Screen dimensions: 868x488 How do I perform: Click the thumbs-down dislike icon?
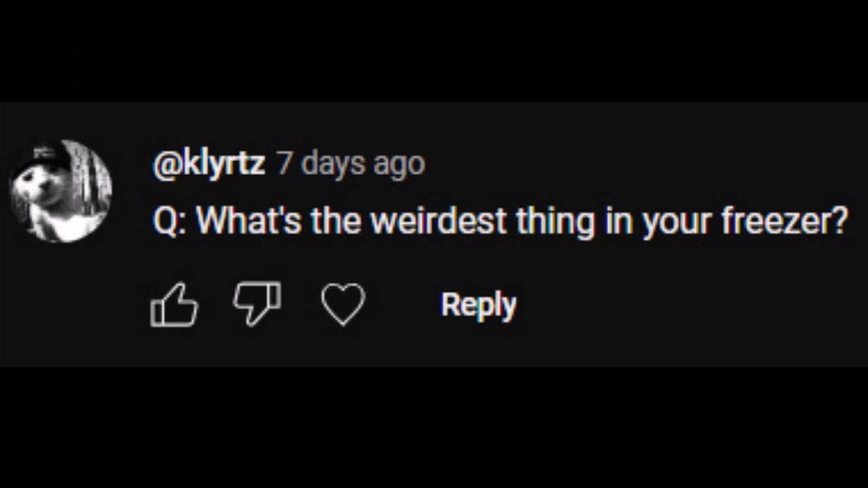pyautogui.click(x=257, y=303)
